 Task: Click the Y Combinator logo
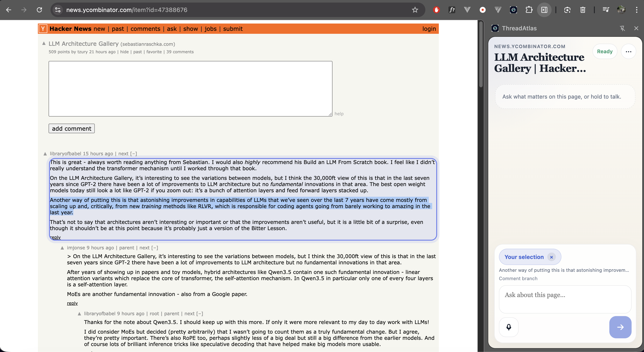coord(43,29)
